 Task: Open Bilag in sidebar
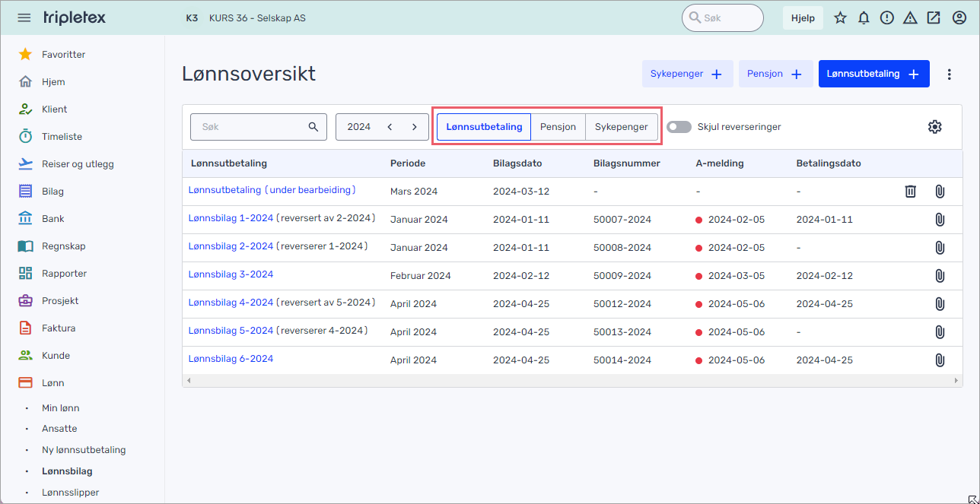(x=52, y=192)
